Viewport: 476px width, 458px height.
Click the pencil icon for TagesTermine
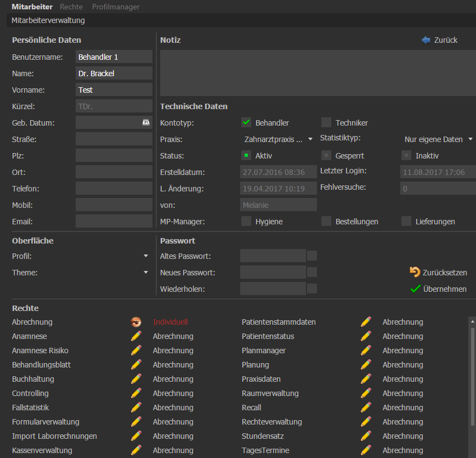pos(366,450)
